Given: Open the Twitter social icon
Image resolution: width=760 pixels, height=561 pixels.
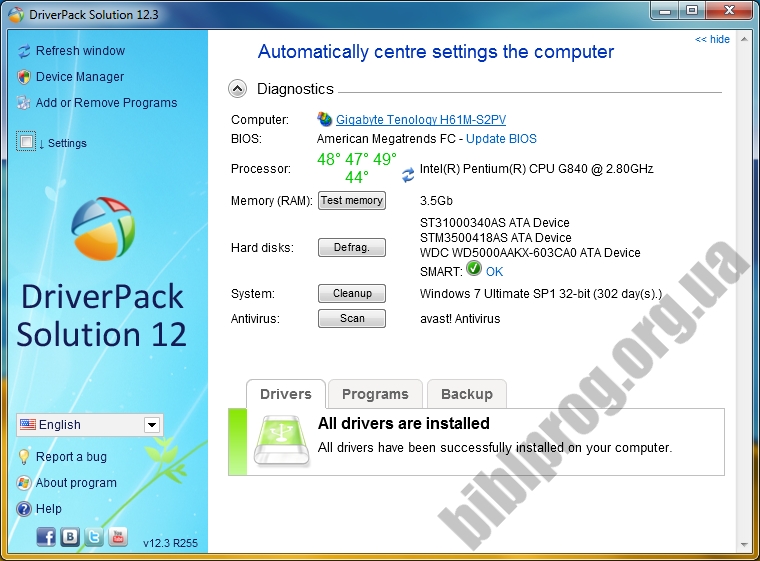Looking at the screenshot, I should pos(94,537).
